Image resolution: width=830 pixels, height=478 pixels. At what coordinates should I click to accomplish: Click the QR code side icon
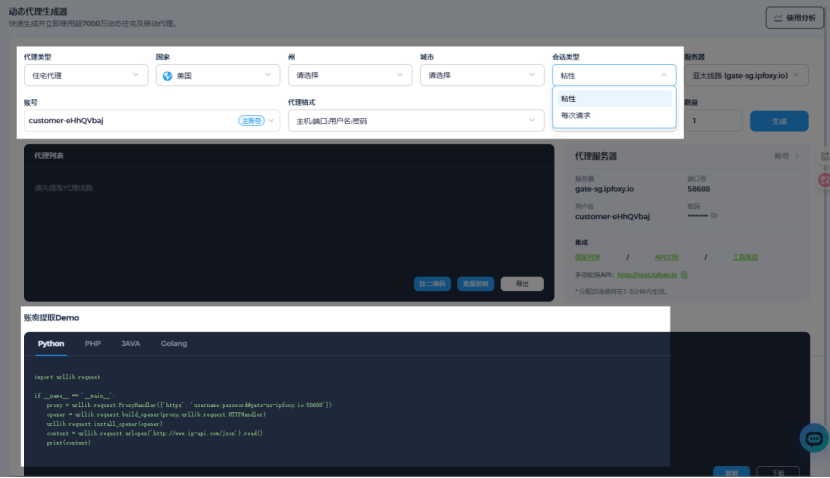[x=824, y=157]
